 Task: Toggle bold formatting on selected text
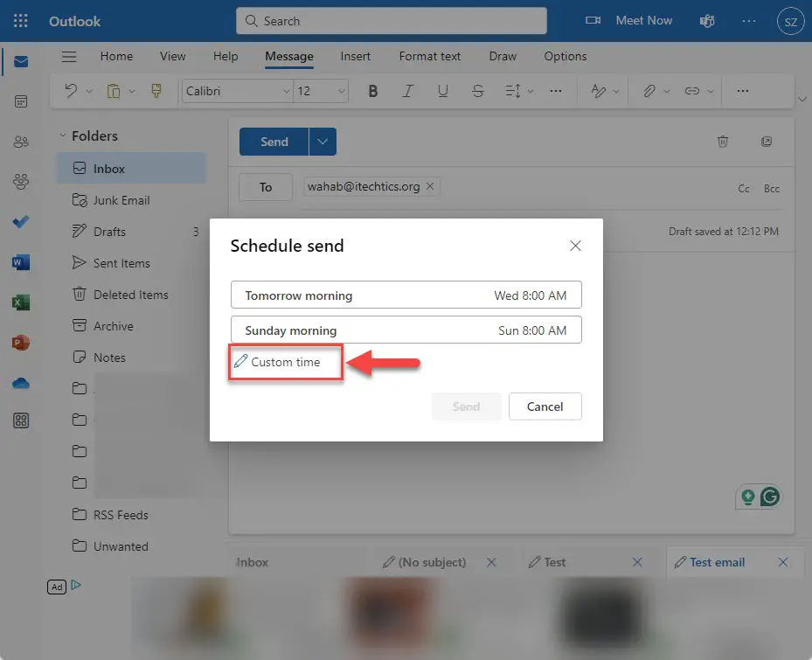373,90
